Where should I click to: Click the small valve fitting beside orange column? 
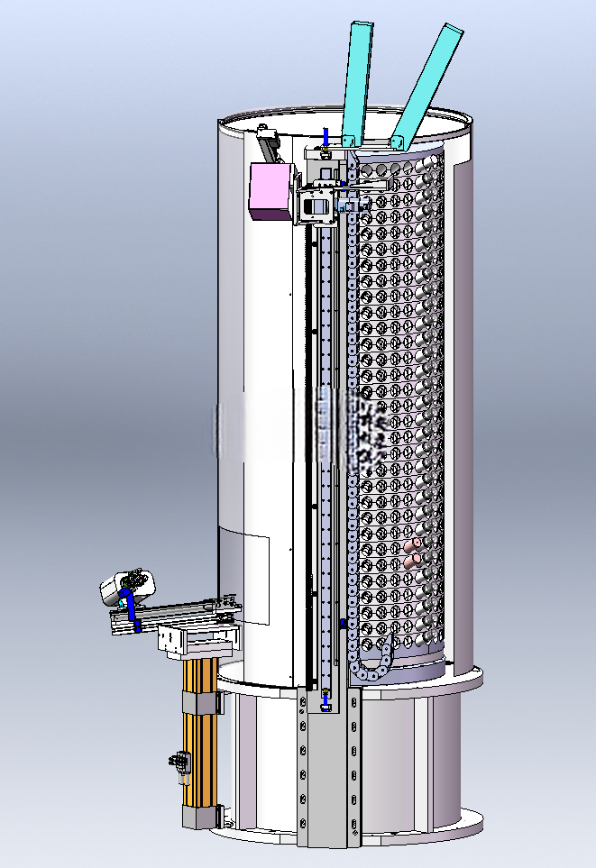(179, 767)
